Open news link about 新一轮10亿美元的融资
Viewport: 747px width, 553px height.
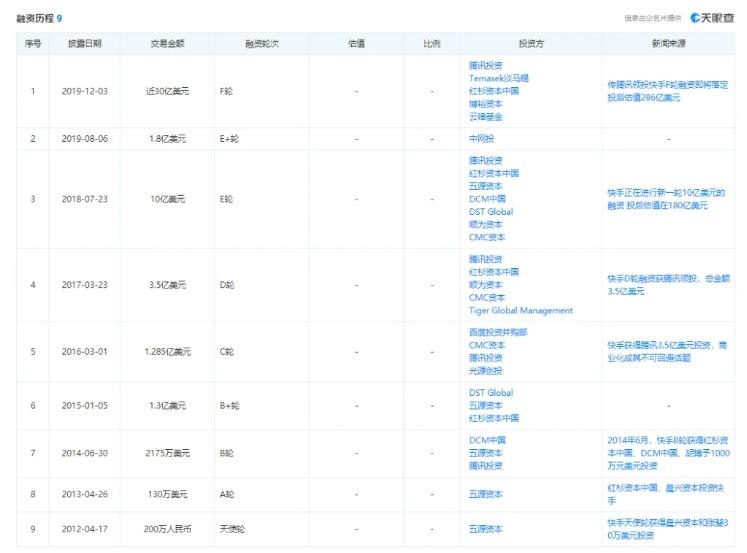pyautogui.click(x=666, y=199)
